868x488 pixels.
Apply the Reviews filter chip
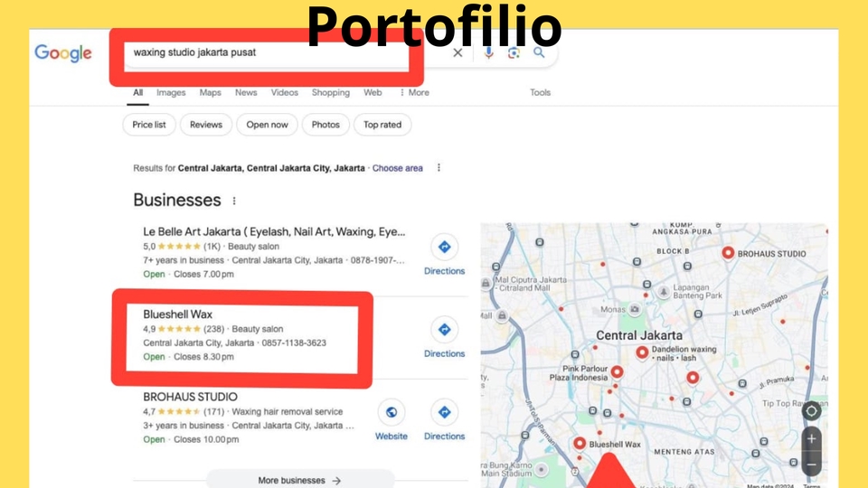pos(206,125)
